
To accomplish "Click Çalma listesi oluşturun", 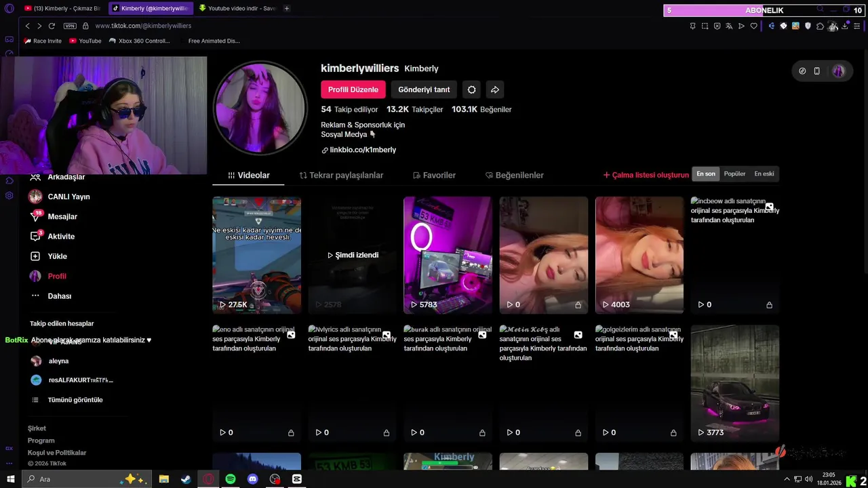I will pyautogui.click(x=646, y=175).
